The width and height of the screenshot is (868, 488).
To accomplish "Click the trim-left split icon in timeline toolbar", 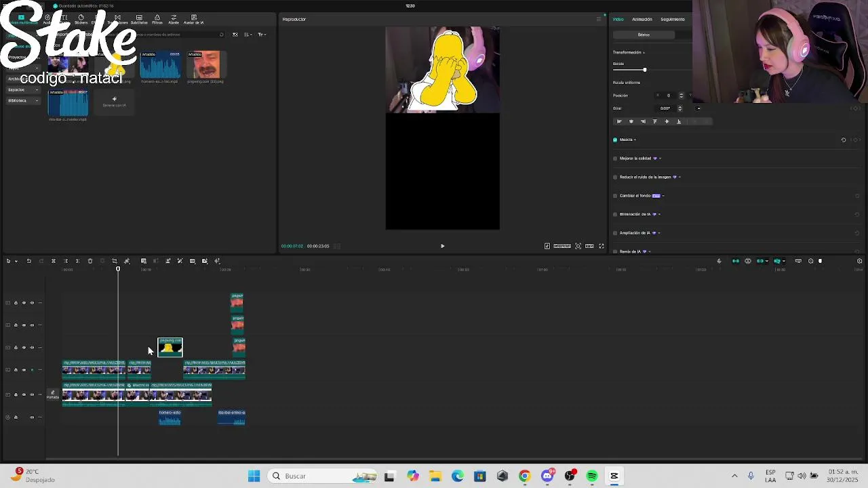I will click(66, 261).
